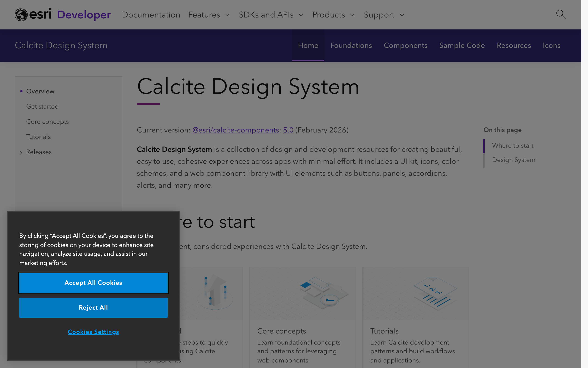The height and width of the screenshot is (368, 588).
Task: Open Get started in the sidebar
Action: click(x=42, y=106)
